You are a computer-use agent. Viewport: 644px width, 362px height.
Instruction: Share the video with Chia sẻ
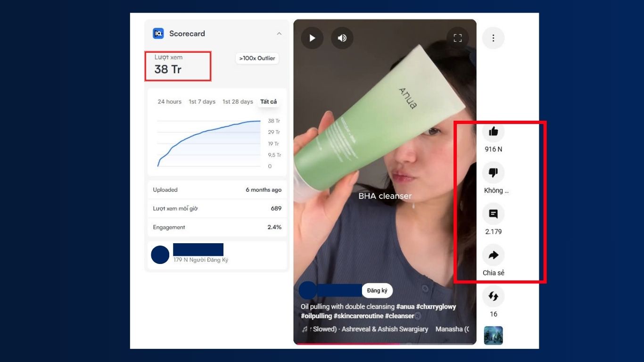[494, 255]
